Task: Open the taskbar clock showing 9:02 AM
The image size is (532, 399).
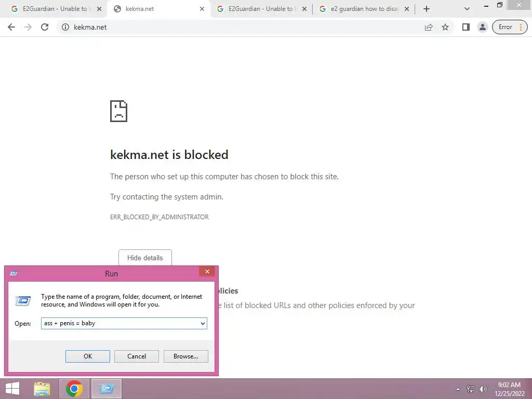Action: (509, 389)
